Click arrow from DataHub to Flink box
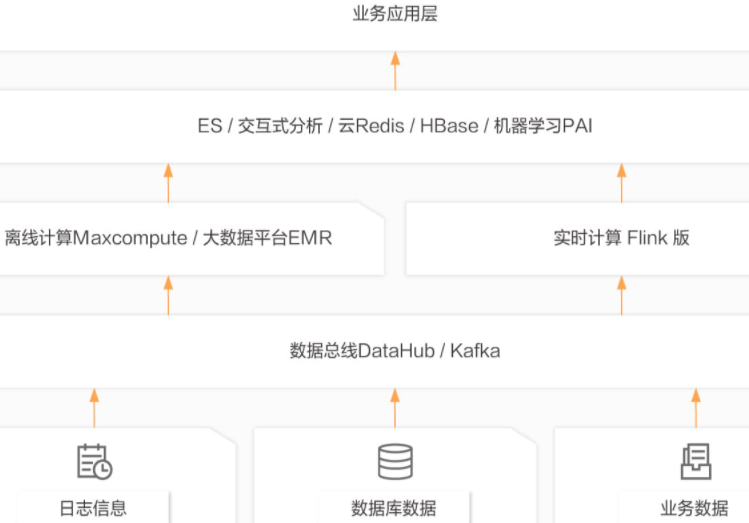Viewport: 749px width, 523px height. click(621, 296)
